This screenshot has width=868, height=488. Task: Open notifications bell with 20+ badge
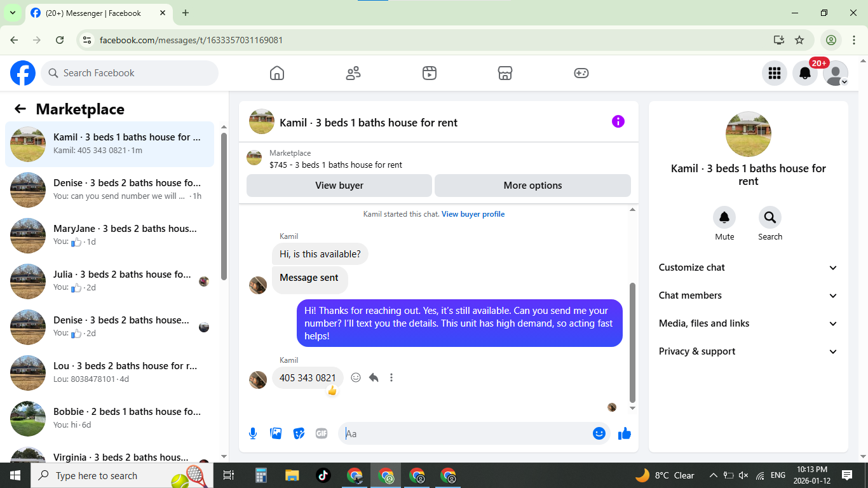coord(805,73)
